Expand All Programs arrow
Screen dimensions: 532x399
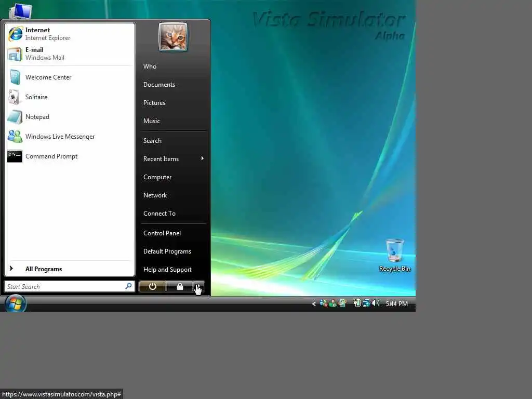pos(11,269)
